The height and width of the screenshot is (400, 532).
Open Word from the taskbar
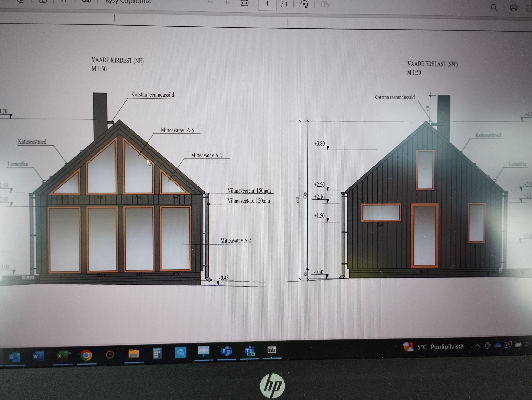(38, 356)
